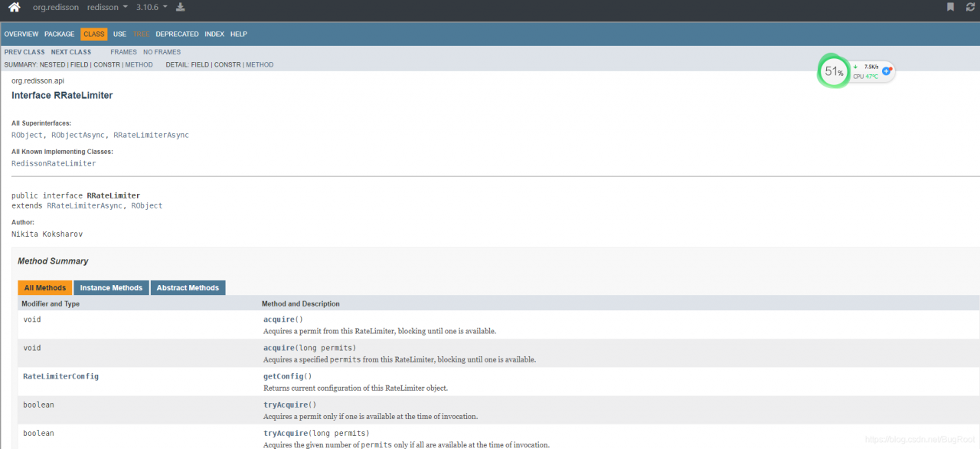
Task: Open the acquire() method link
Action: pos(279,320)
